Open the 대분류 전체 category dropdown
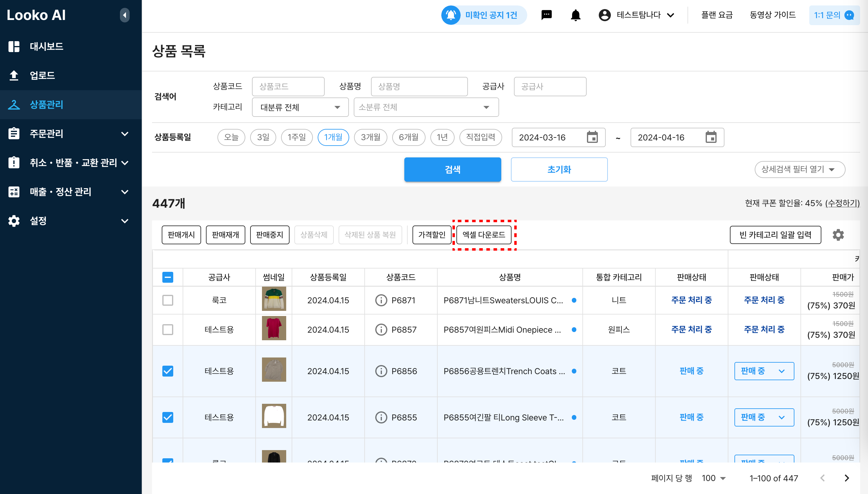The image size is (868, 494). 300,107
